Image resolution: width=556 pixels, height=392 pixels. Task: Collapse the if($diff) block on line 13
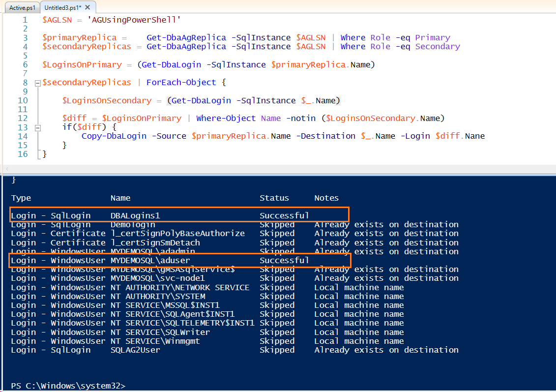tap(38, 127)
